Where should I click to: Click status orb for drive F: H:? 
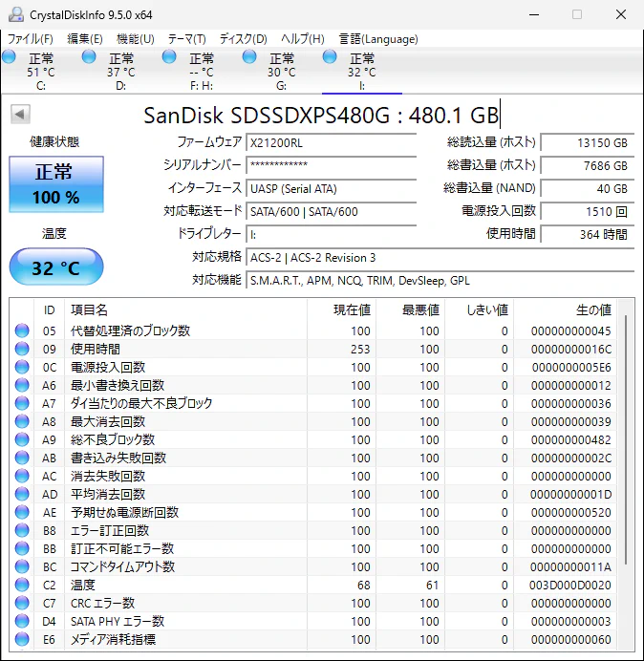[x=169, y=57]
